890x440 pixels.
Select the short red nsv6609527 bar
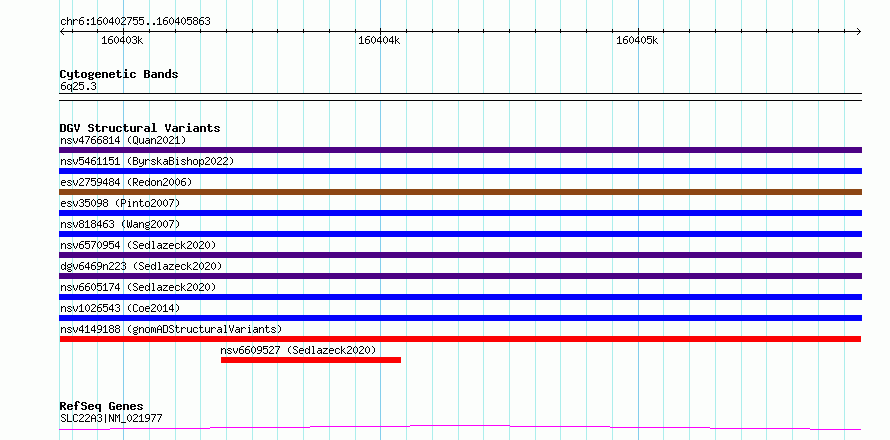pyautogui.click(x=311, y=360)
